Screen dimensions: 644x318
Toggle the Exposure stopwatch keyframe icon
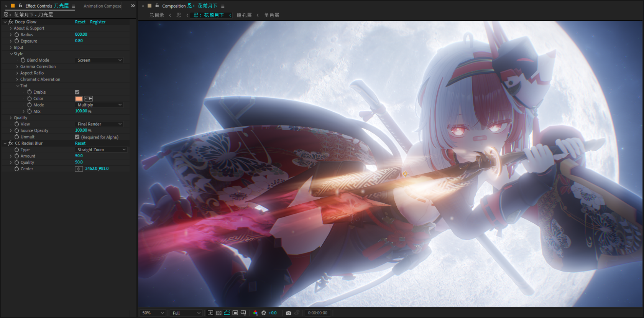(x=16, y=41)
